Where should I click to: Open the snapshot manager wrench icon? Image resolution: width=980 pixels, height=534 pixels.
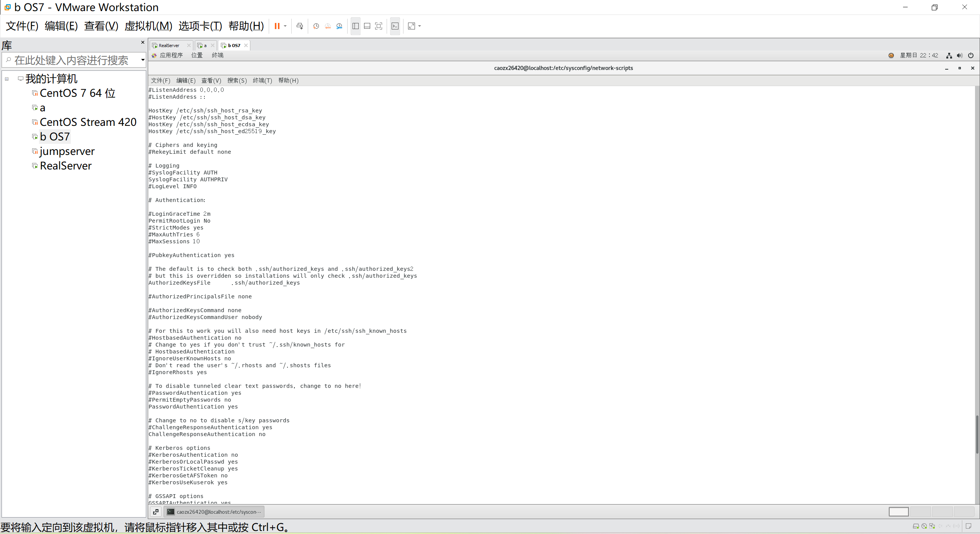[x=340, y=26]
